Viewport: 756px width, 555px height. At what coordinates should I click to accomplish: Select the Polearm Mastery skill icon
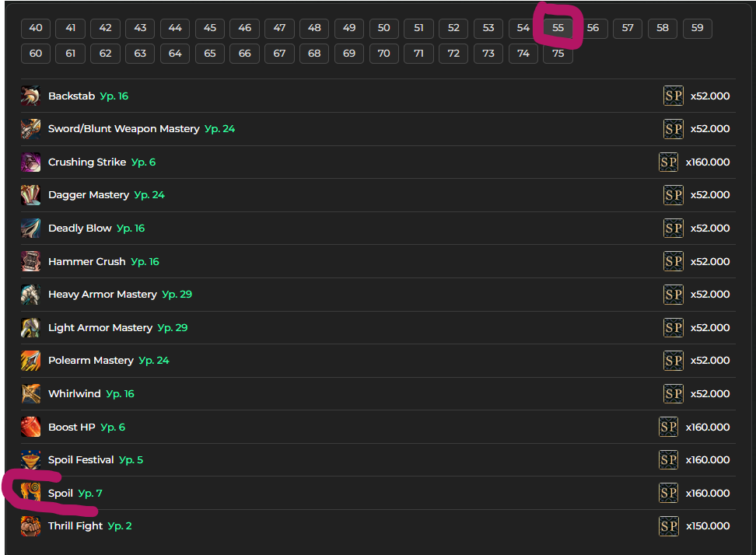pyautogui.click(x=30, y=361)
